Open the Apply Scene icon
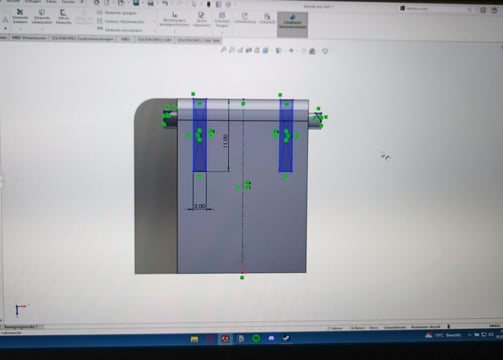This screenshot has width=503, height=360. pyautogui.click(x=312, y=51)
